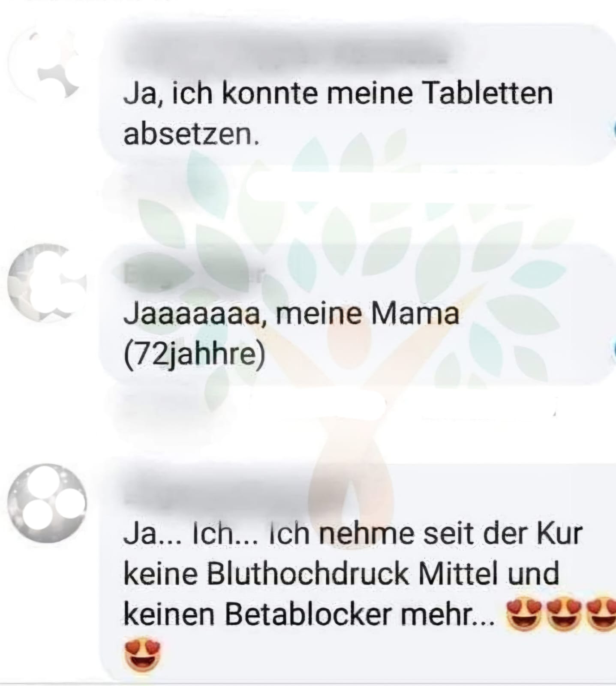Open blurred author name above "Ja, ich konnte"
Screen dimensions: 616x686
tap(285, 56)
